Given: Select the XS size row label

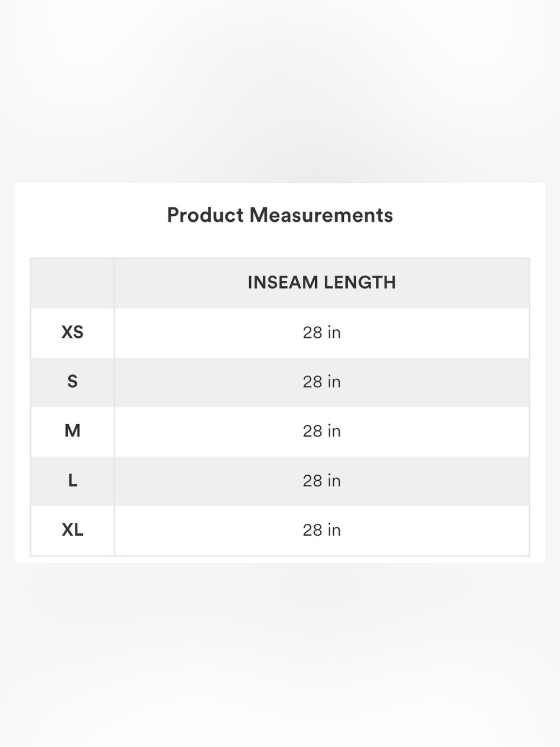Looking at the screenshot, I should [x=72, y=332].
